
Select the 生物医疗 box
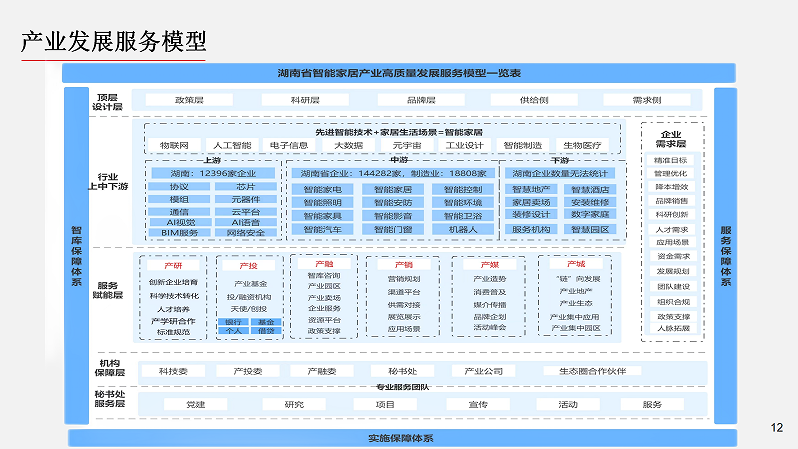[582, 145]
